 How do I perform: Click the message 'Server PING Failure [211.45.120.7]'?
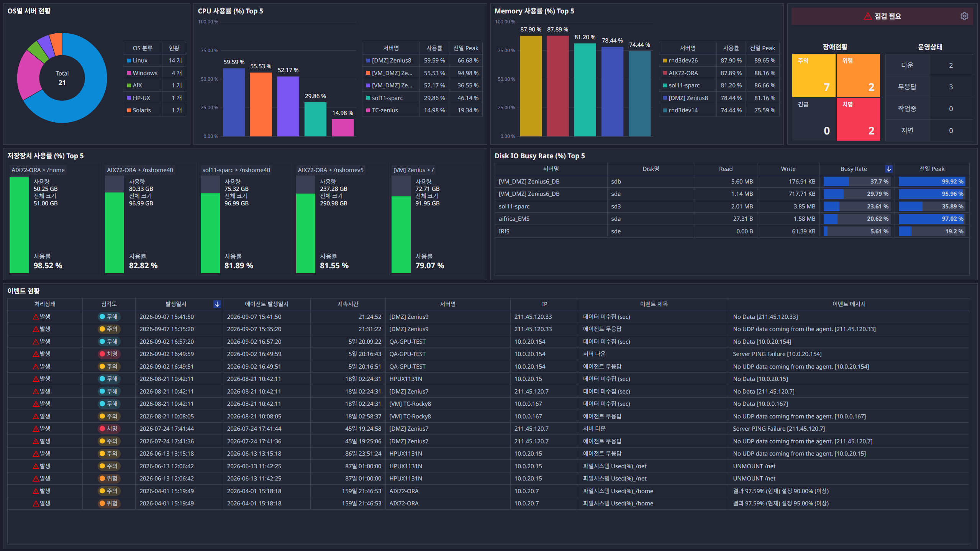(779, 429)
